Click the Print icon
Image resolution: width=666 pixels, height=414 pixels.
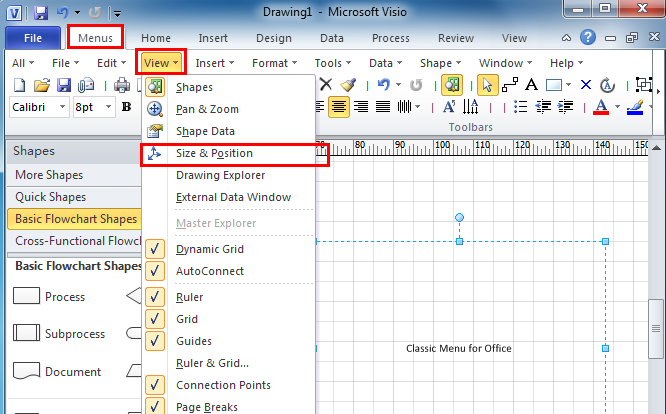click(x=122, y=85)
